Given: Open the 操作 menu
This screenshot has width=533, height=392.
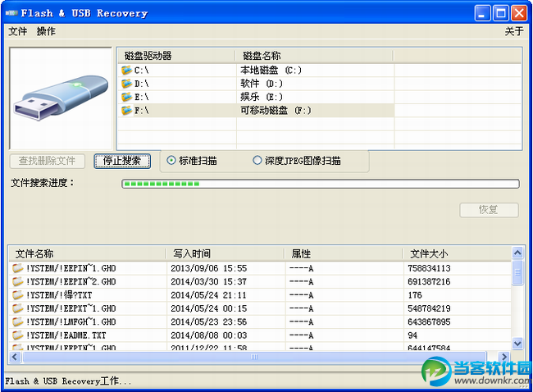Looking at the screenshot, I should click(x=46, y=31).
